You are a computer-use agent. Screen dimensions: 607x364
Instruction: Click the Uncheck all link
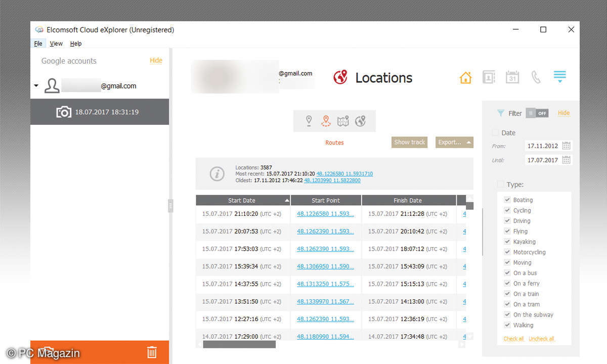(542, 339)
